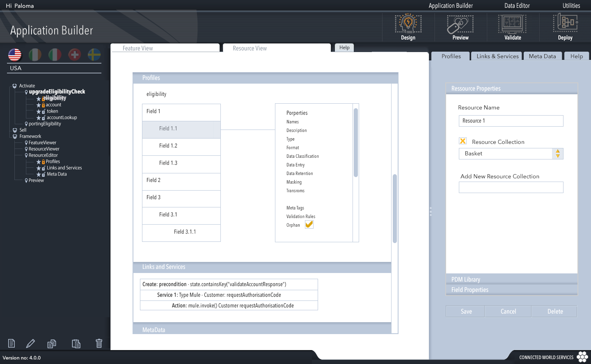Click the copy documents icon
This screenshot has height=364, width=591.
click(x=52, y=344)
